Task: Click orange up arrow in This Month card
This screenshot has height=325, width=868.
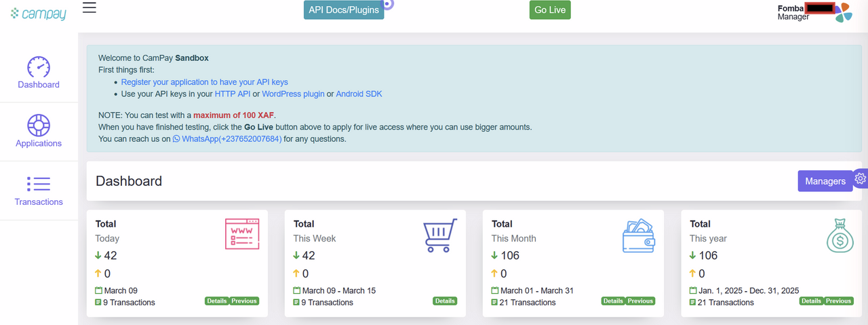Action: coord(495,273)
